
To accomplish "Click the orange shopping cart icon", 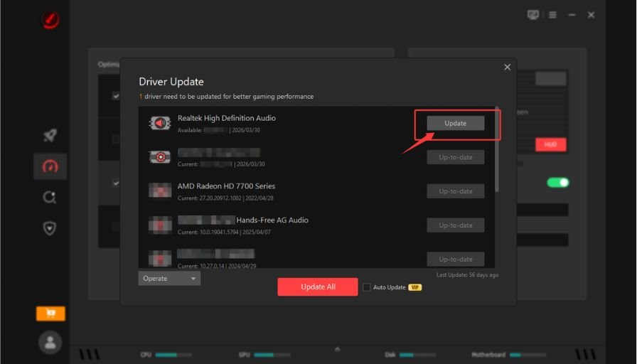I will click(50, 314).
